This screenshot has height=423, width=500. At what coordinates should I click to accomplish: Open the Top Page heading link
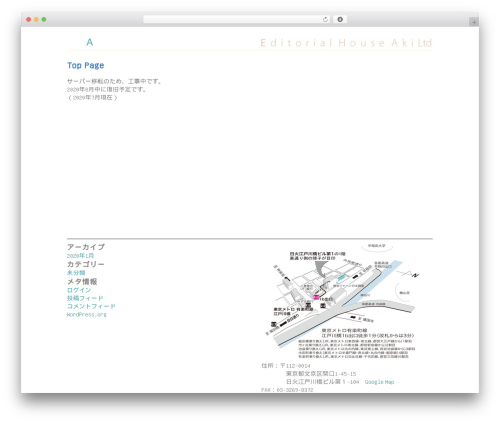86,65
